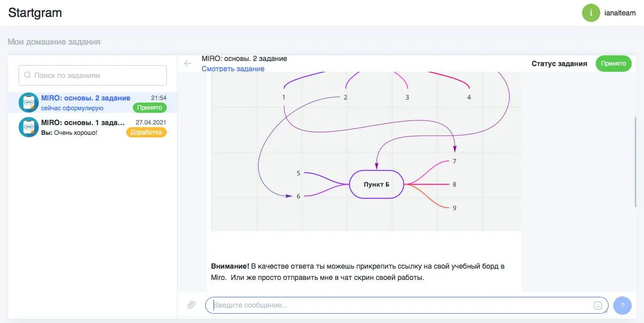Screen dimensions: 644x323
Task: Click the Startgram logo title
Action: [35, 13]
